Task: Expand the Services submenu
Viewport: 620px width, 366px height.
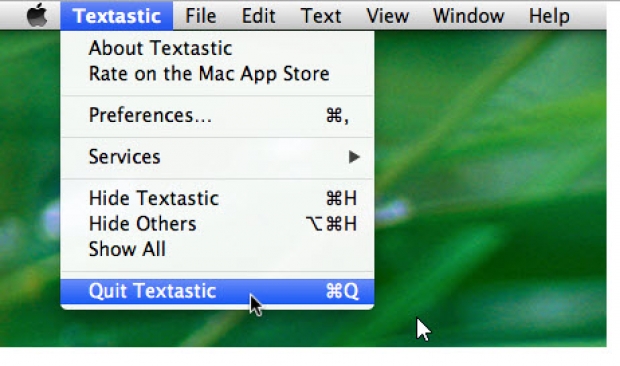Action: 217,157
